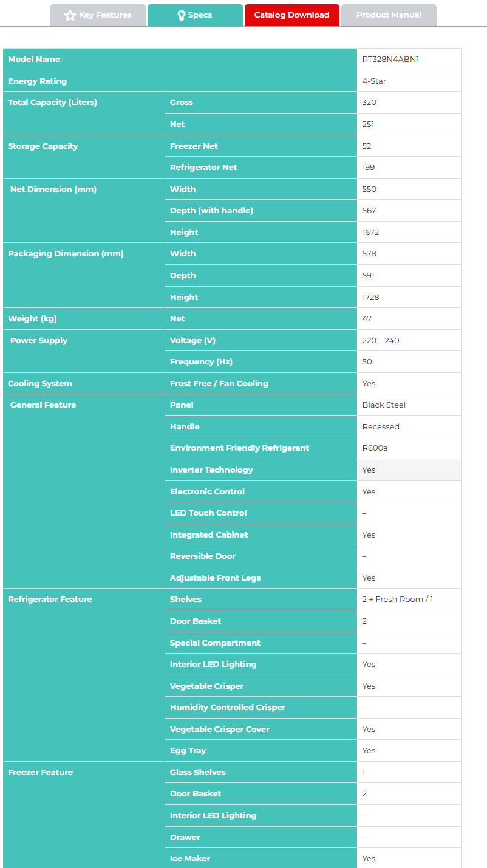Screen dimensions: 487x868
Task: Select gross capacity value 320
Action: (369, 103)
